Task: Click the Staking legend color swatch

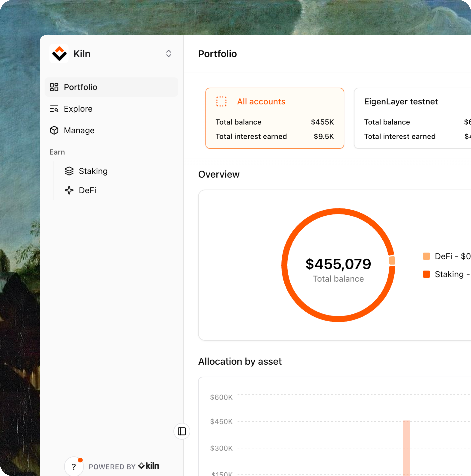Action: pyautogui.click(x=426, y=274)
